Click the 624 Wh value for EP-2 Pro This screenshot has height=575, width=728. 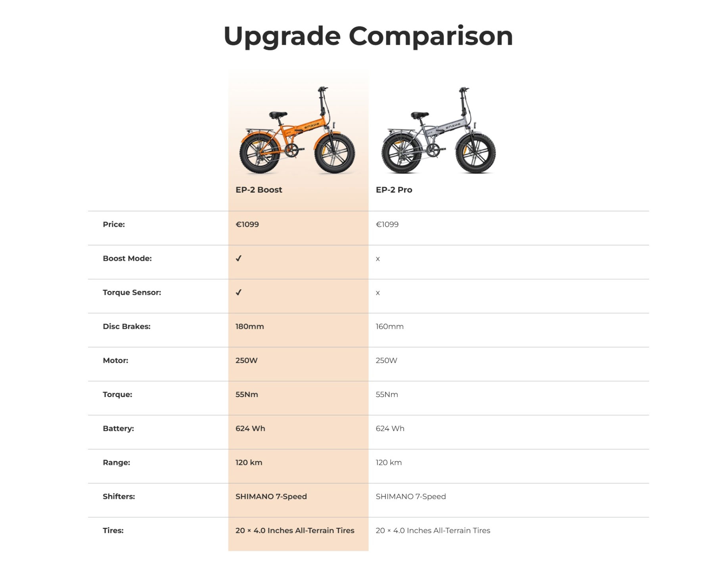[390, 428]
